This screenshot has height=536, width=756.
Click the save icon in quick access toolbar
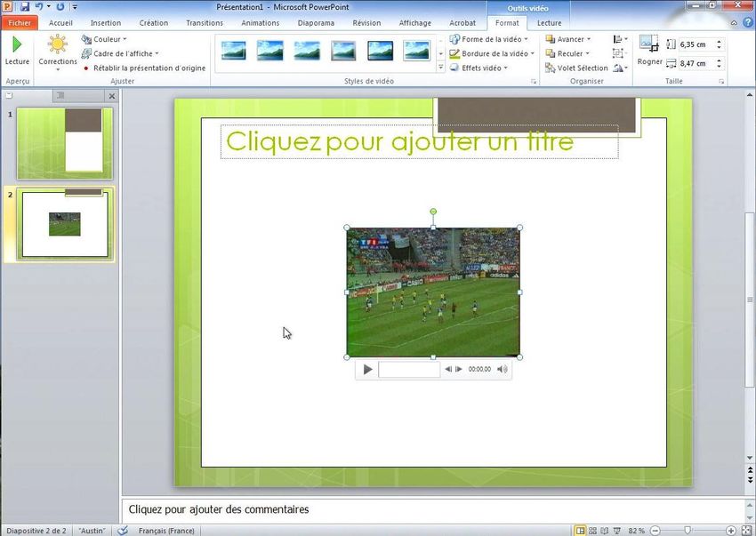[24, 6]
